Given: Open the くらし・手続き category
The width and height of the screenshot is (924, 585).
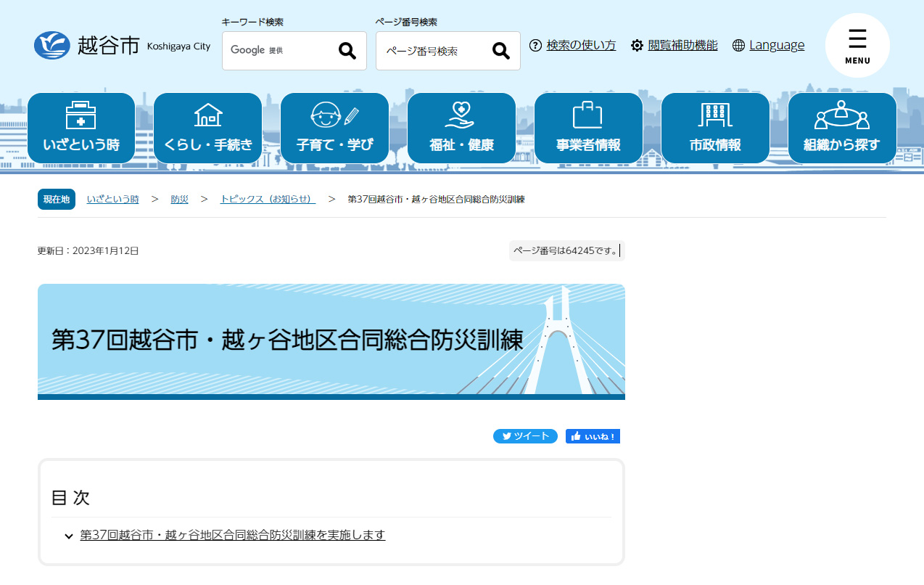Looking at the screenshot, I should (x=208, y=128).
